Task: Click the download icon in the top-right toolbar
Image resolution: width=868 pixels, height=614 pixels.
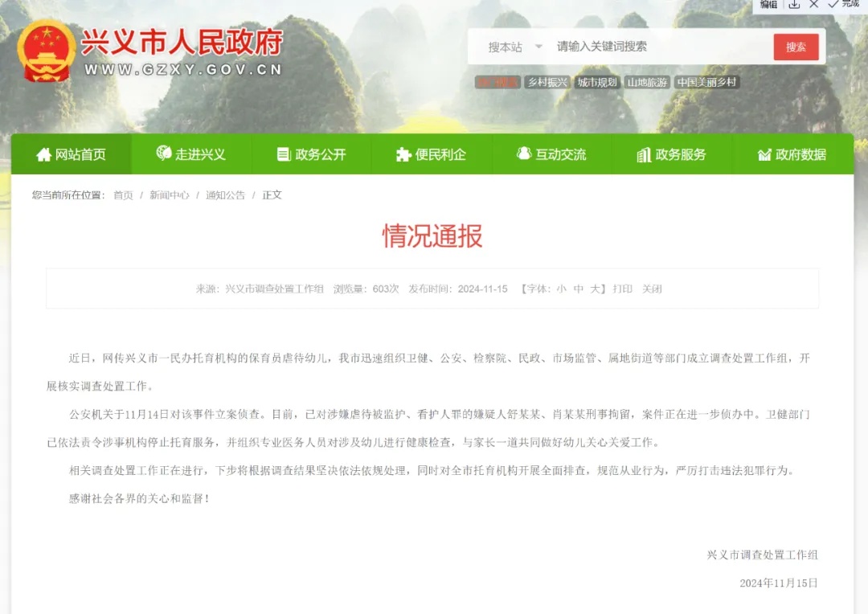Action: [793, 6]
